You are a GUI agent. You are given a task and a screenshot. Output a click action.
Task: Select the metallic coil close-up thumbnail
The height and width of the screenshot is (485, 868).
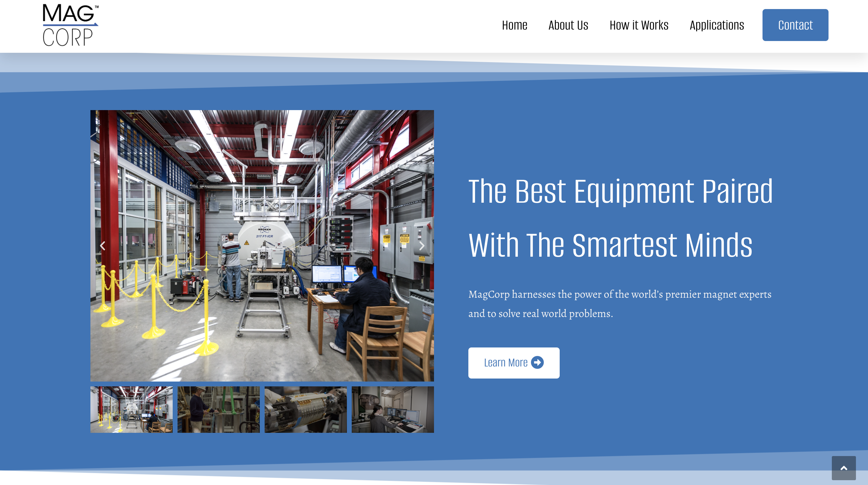point(306,410)
